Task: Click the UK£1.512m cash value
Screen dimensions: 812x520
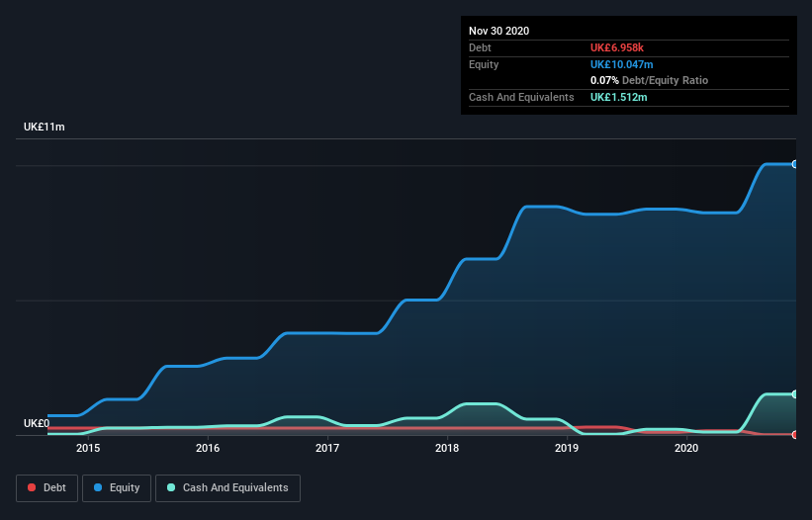Action: click(x=618, y=97)
